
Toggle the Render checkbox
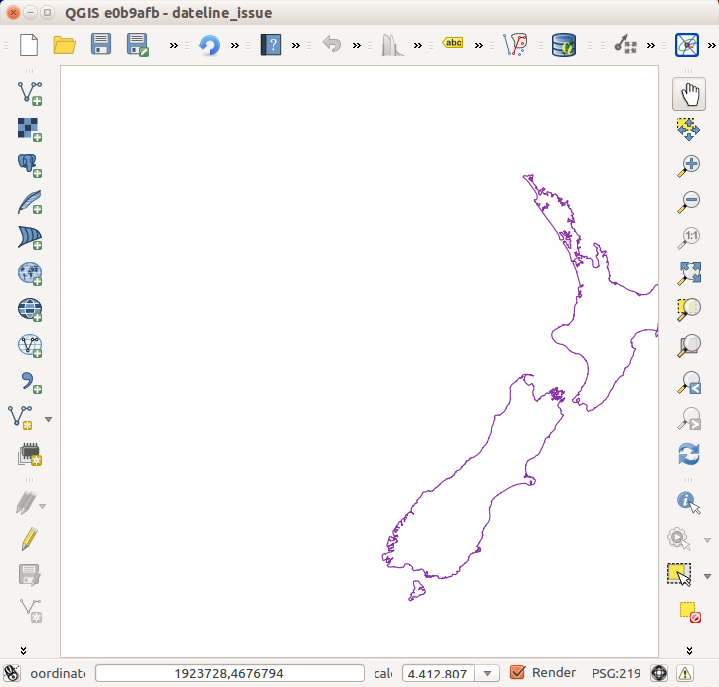click(518, 673)
